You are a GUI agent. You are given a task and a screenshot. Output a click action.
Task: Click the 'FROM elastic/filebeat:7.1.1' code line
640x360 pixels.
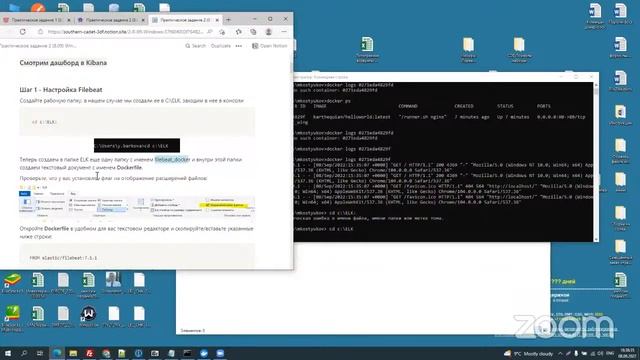pos(63,258)
